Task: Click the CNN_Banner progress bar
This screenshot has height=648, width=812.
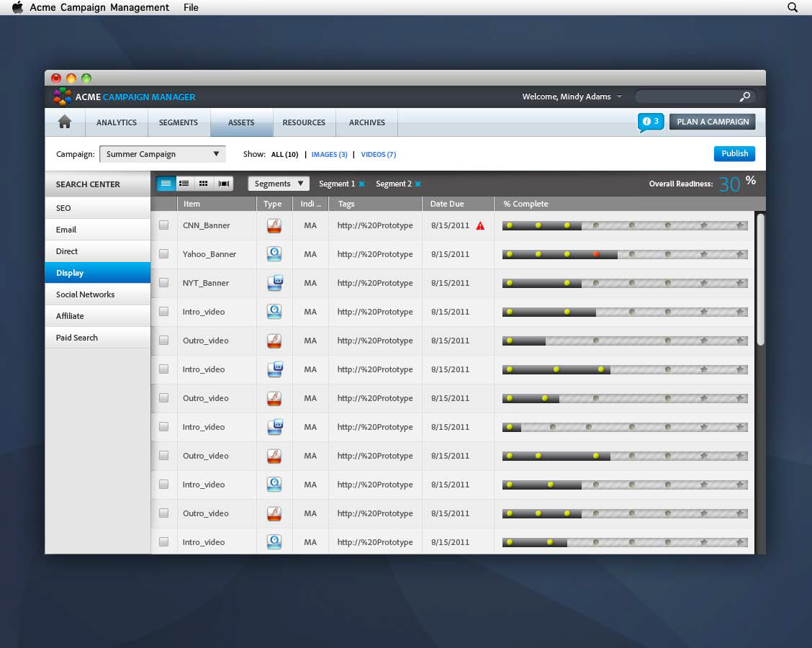Action: click(625, 225)
